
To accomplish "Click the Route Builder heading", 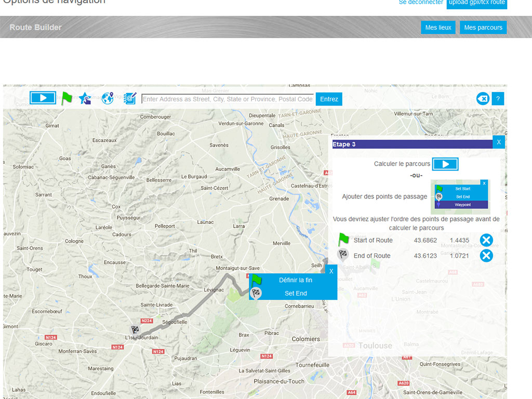I will [x=36, y=28].
